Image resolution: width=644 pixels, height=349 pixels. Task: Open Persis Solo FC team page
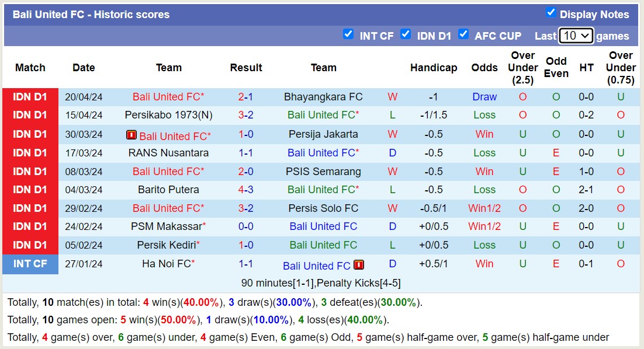[323, 208]
